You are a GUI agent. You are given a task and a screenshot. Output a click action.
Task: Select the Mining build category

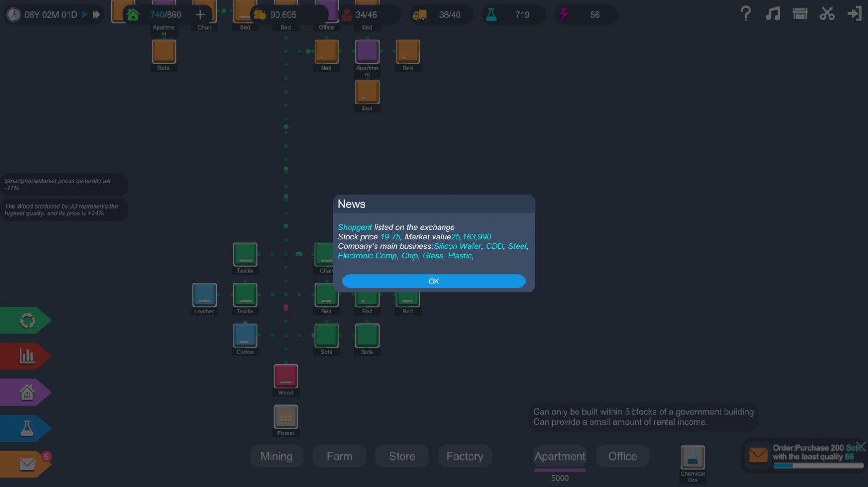tap(276, 456)
